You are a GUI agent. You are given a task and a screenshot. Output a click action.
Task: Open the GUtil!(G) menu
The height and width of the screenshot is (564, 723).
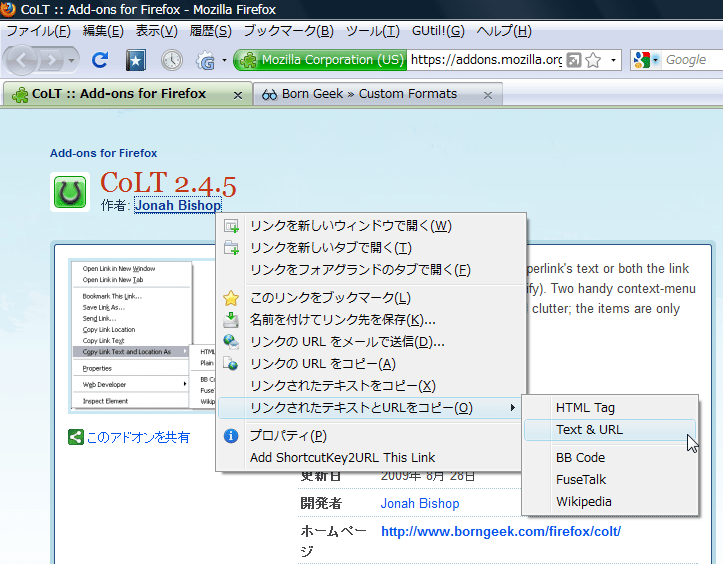pos(438,31)
